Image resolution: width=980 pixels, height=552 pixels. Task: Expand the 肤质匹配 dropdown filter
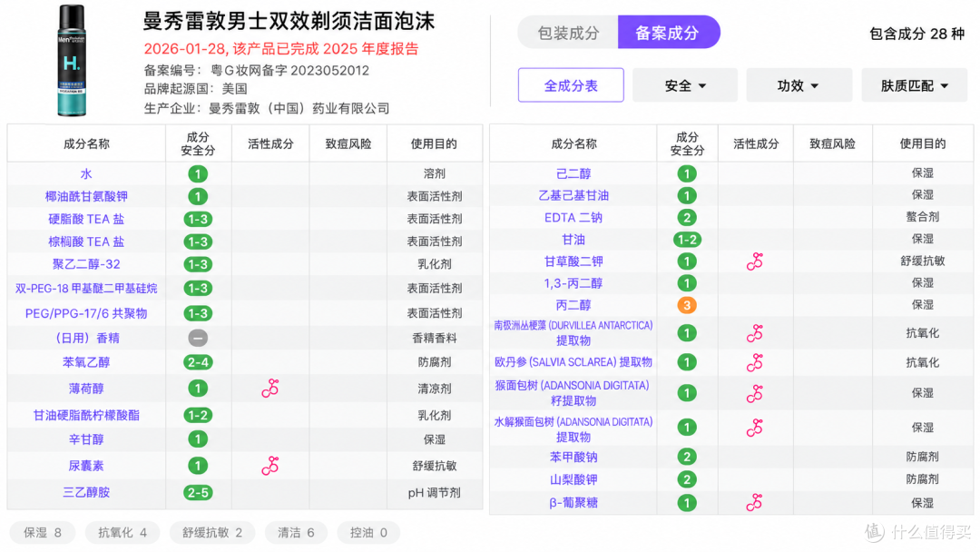(915, 85)
